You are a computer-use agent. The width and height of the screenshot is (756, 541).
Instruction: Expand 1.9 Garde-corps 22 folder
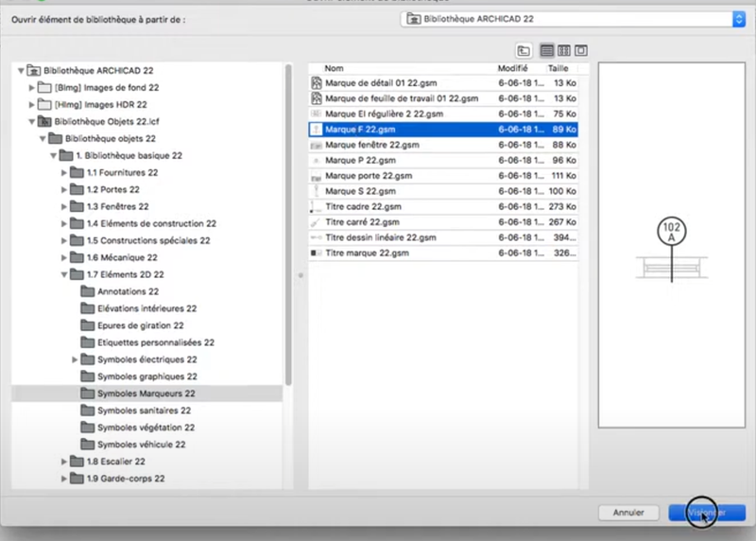pos(63,479)
